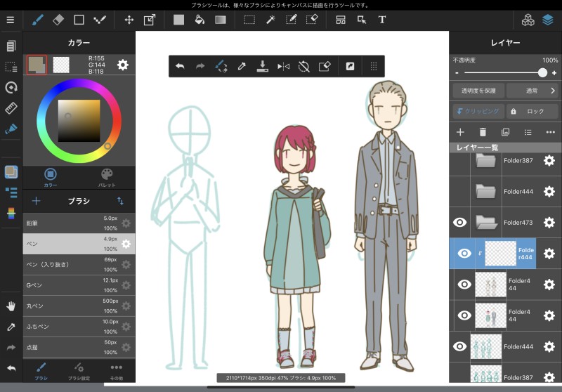Viewport: 562px width, 392px height.
Task: Delete layer using the trash icon
Action: tap(483, 131)
